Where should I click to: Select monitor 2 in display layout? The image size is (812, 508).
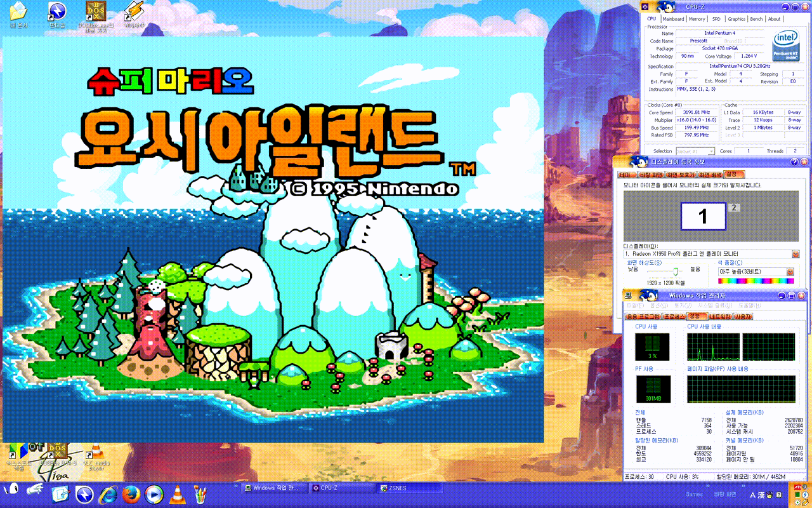pos(733,208)
